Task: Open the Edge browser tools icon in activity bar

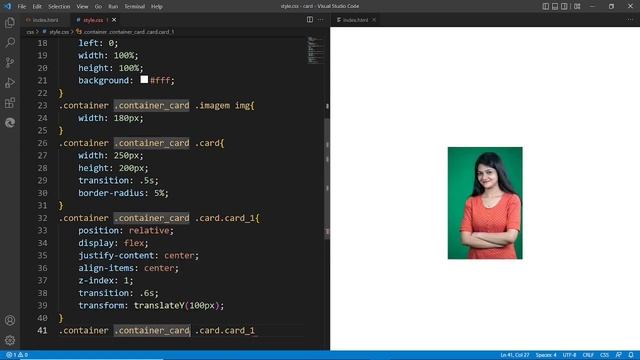Action: tap(10, 122)
